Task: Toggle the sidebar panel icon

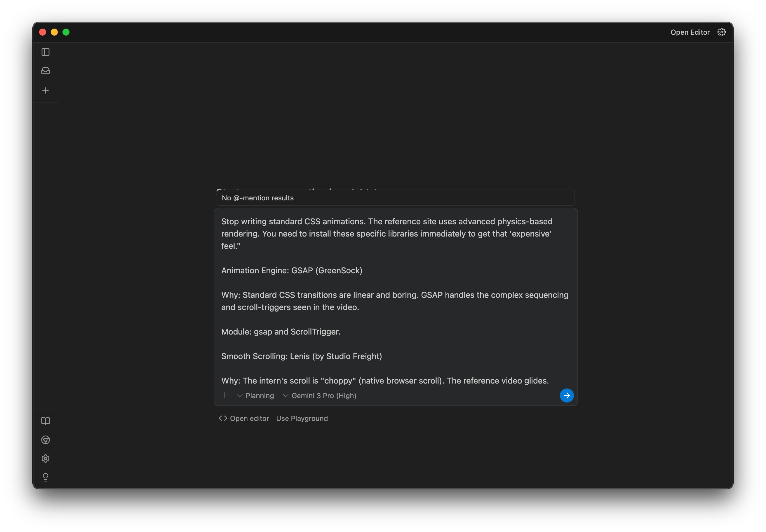Action: (x=45, y=52)
